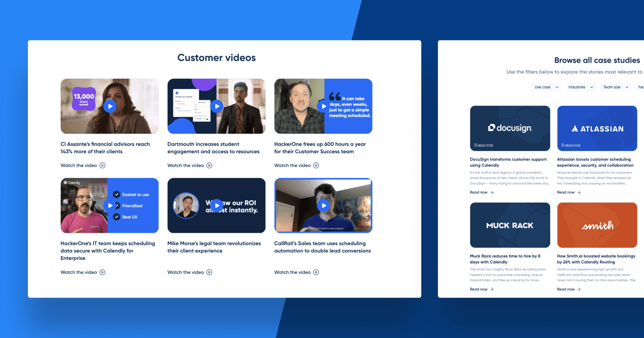Expand the Team size filter

(x=615, y=87)
